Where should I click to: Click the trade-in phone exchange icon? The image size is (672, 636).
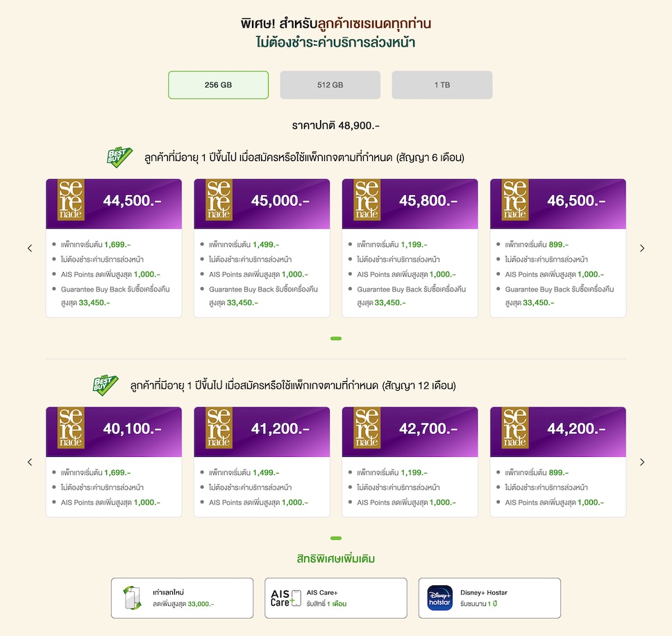coord(133,598)
